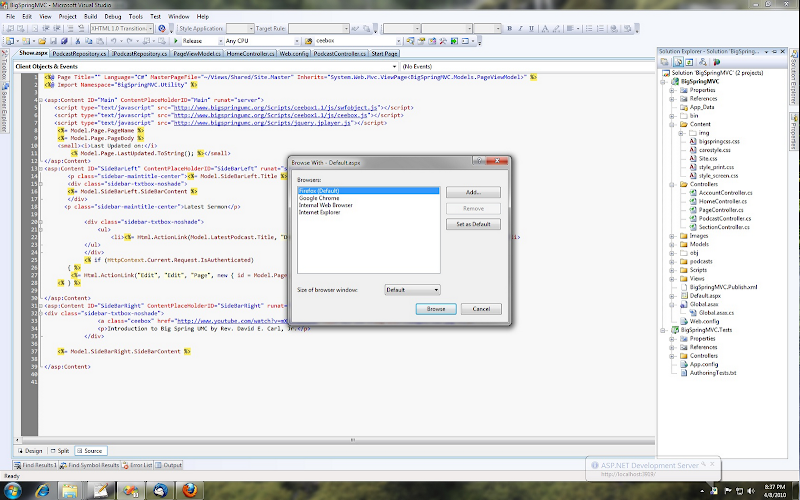Open the size of browser window dropdown

coord(413,289)
